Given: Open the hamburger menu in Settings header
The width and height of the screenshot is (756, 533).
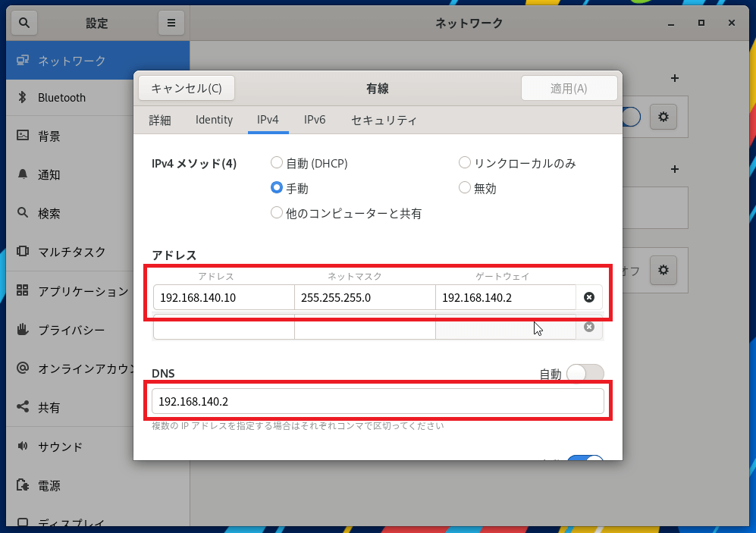Looking at the screenshot, I should click(171, 23).
